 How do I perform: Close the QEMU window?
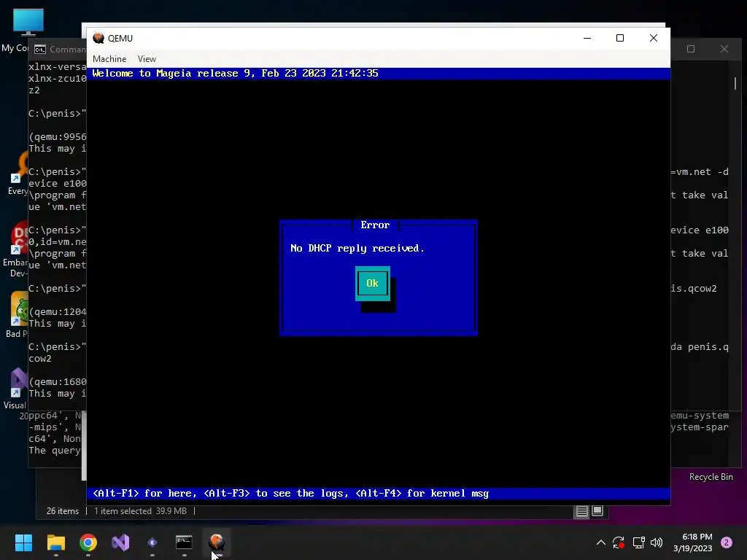(653, 38)
